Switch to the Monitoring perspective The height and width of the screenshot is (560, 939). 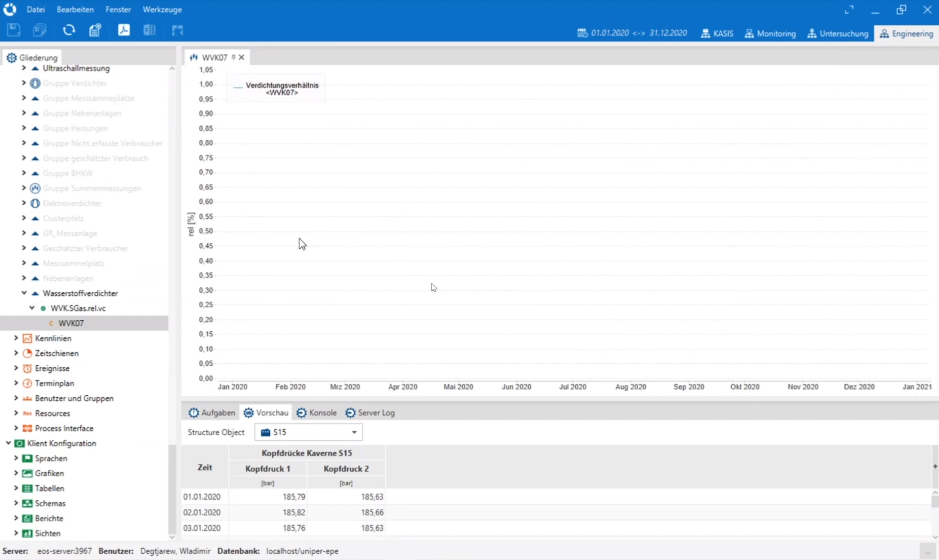[770, 33]
